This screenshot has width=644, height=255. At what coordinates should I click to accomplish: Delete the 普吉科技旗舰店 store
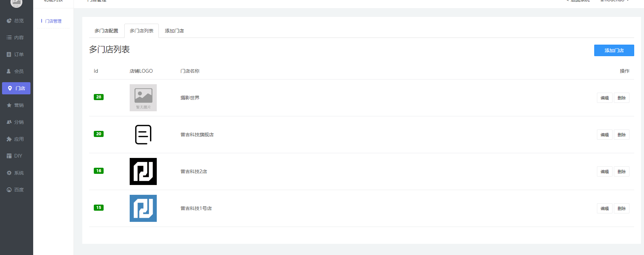tap(621, 135)
